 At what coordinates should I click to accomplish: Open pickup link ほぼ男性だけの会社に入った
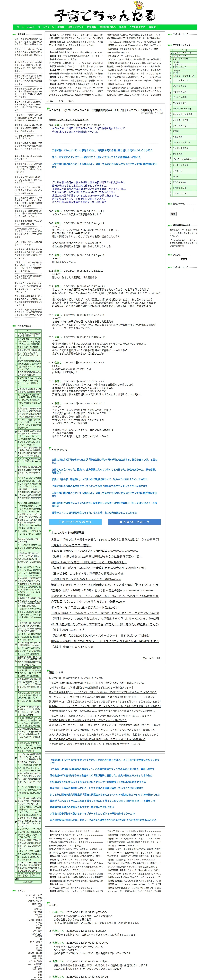(105, 505)
